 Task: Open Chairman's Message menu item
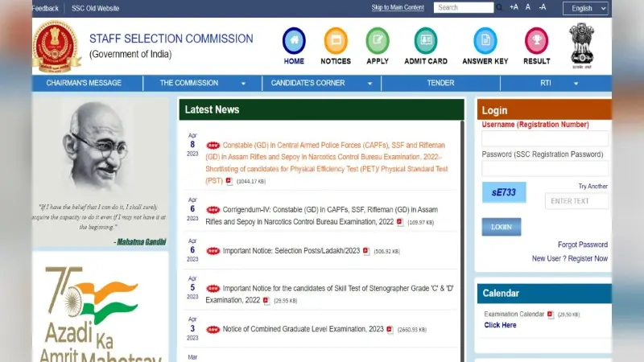click(84, 83)
